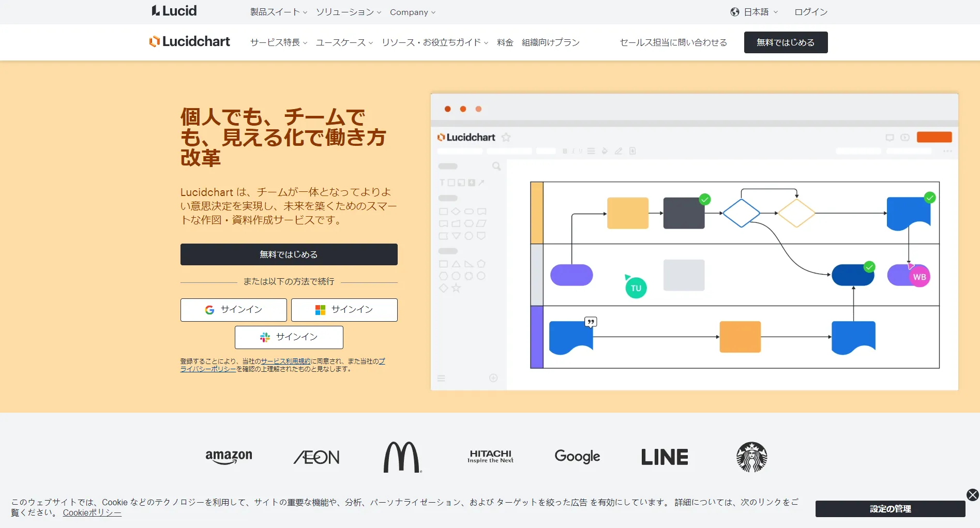This screenshot has height=528, width=980.
Task: Click セールス担当に問い合わせる link
Action: click(673, 42)
